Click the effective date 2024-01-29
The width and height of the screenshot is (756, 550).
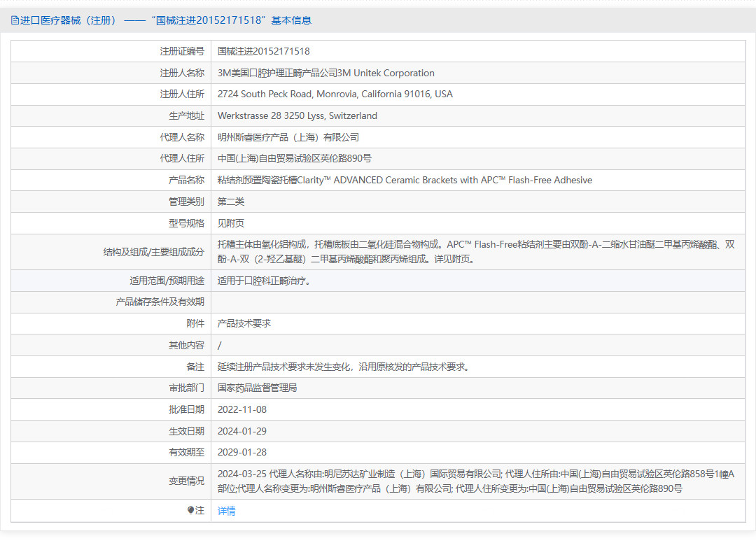pos(241,431)
